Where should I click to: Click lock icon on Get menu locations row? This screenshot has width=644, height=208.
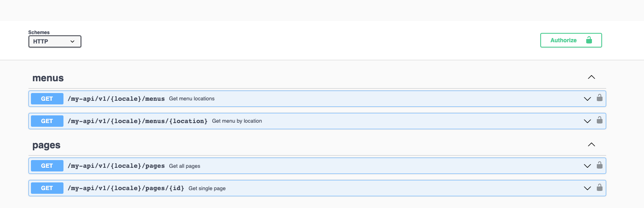coord(600,97)
